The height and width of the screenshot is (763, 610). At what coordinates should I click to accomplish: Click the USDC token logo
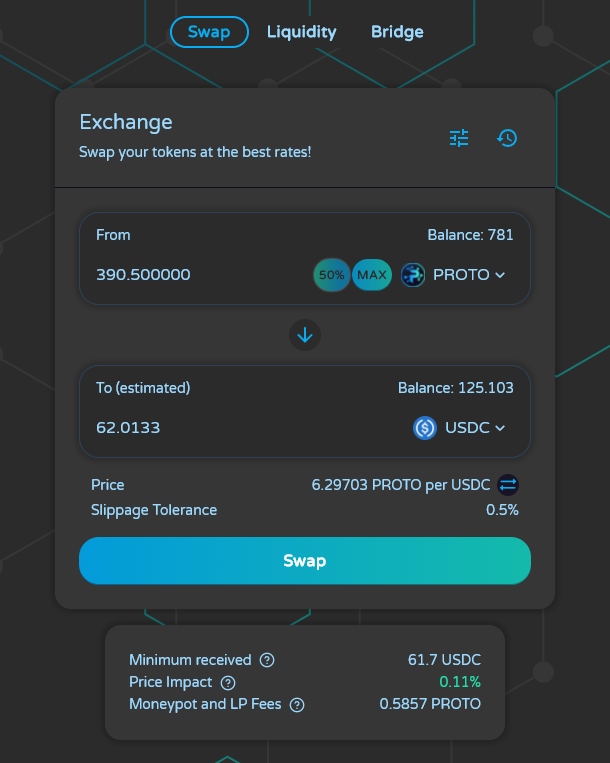tap(425, 428)
